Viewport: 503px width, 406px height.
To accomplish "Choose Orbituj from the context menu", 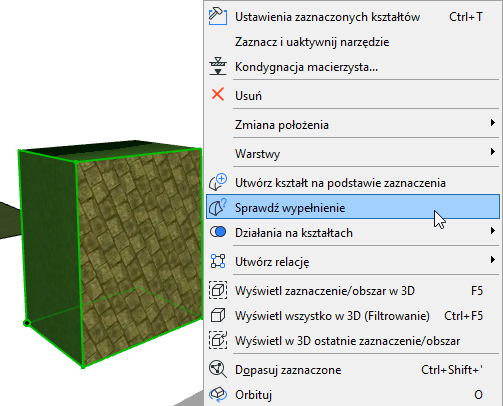I will (353, 395).
